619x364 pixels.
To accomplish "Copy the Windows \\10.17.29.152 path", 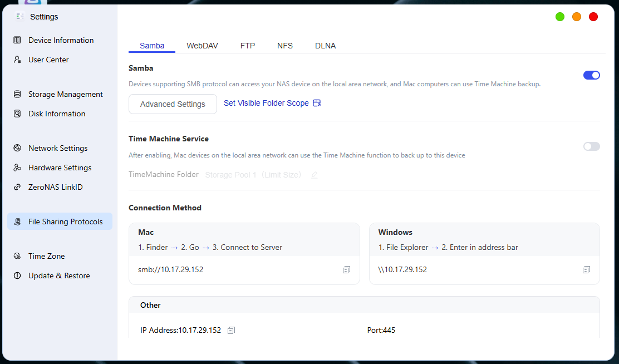I will point(586,269).
